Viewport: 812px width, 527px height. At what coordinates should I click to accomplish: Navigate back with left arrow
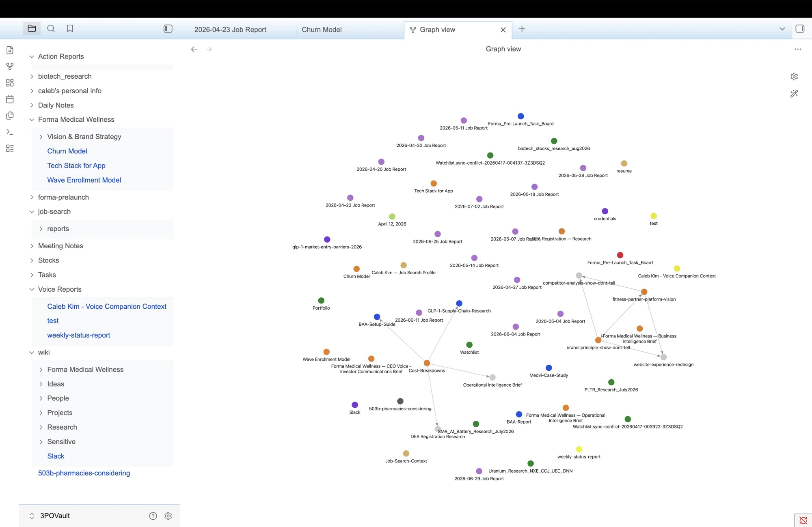coord(194,49)
